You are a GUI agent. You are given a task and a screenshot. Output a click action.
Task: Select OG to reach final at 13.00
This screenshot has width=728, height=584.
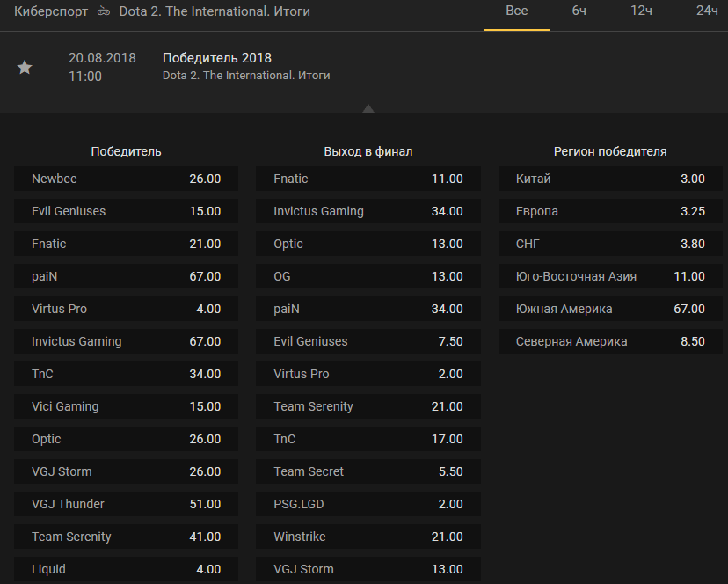368,276
